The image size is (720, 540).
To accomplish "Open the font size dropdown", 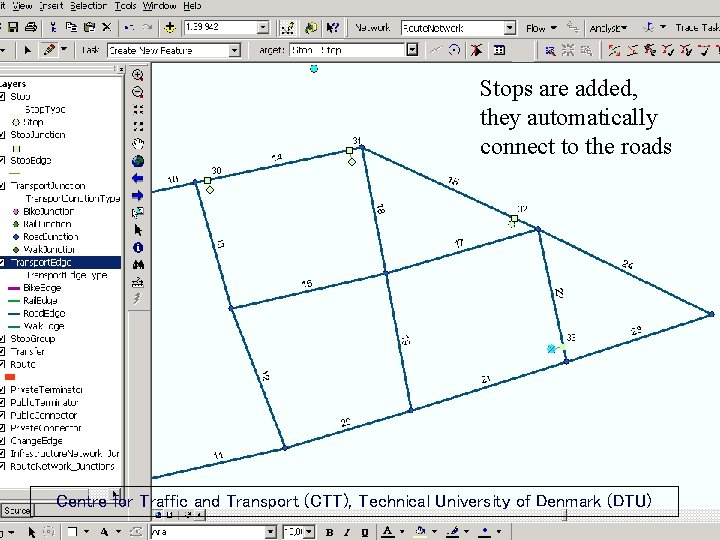I will [309, 532].
